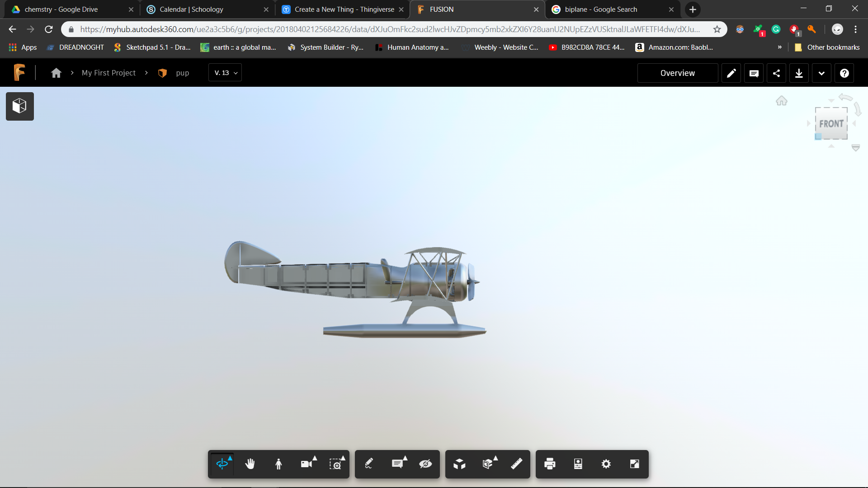The width and height of the screenshot is (868, 488).
Task: Click the airplane model in viewer
Action: 355,289
